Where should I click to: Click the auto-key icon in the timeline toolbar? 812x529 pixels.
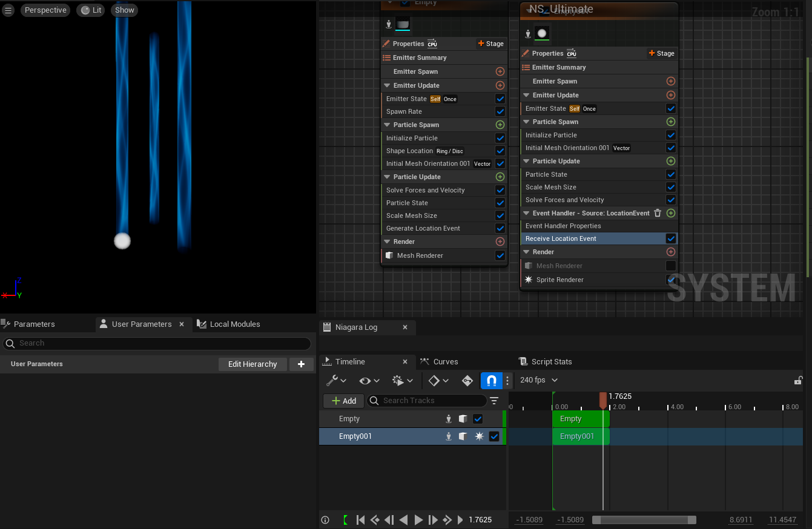point(467,380)
